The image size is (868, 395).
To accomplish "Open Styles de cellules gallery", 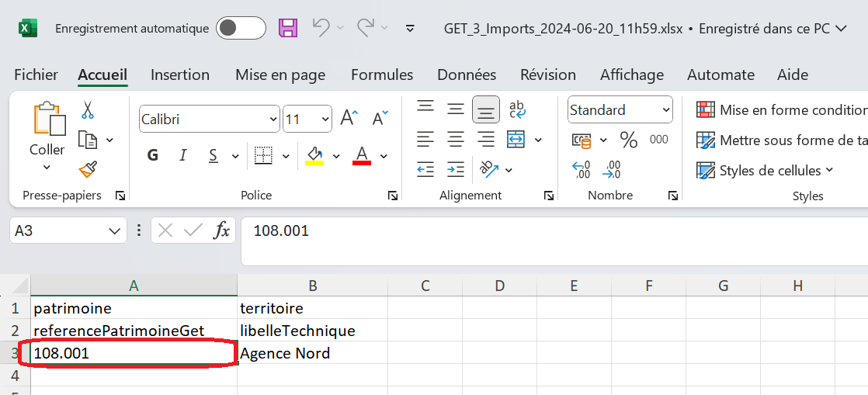I will (x=765, y=171).
